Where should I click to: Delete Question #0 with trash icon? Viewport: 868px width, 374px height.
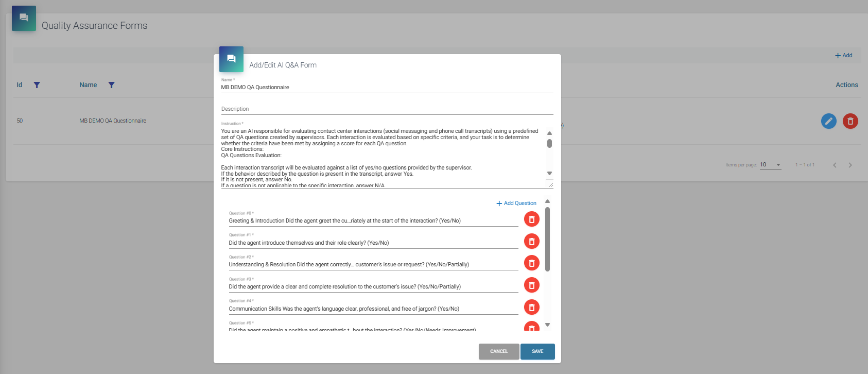531,219
